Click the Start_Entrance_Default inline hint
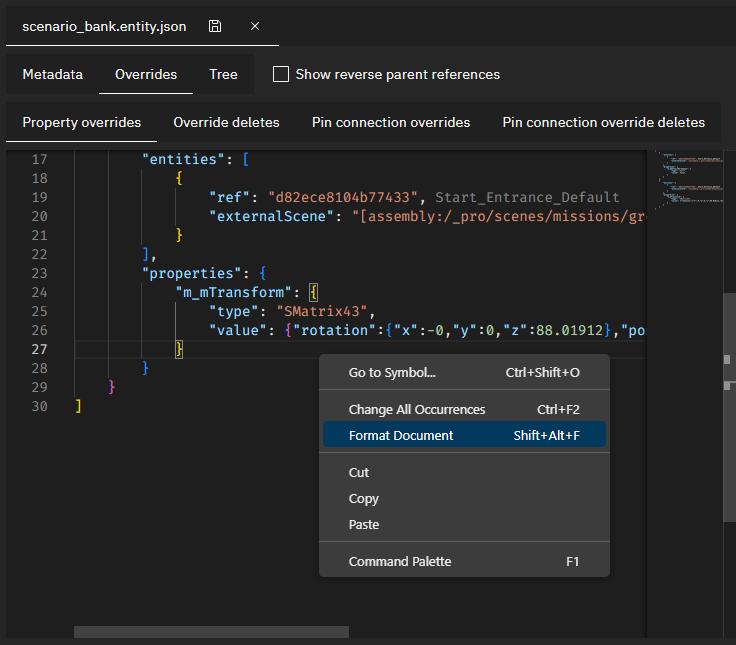736x645 pixels. tap(527, 197)
